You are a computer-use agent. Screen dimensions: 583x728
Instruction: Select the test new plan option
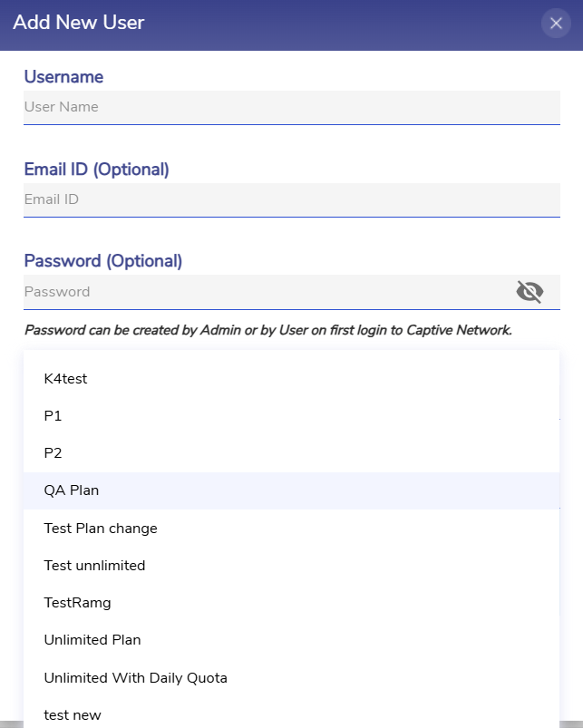[73, 715]
